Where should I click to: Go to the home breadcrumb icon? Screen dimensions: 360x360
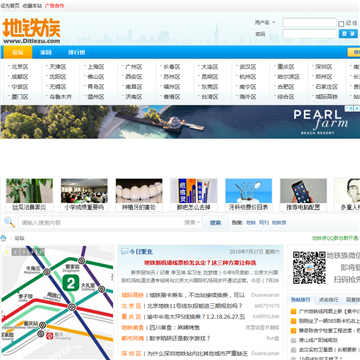(x=3, y=238)
